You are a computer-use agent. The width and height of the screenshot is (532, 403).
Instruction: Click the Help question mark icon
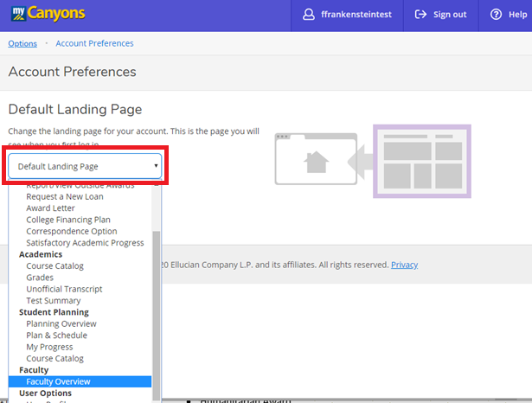[496, 15]
